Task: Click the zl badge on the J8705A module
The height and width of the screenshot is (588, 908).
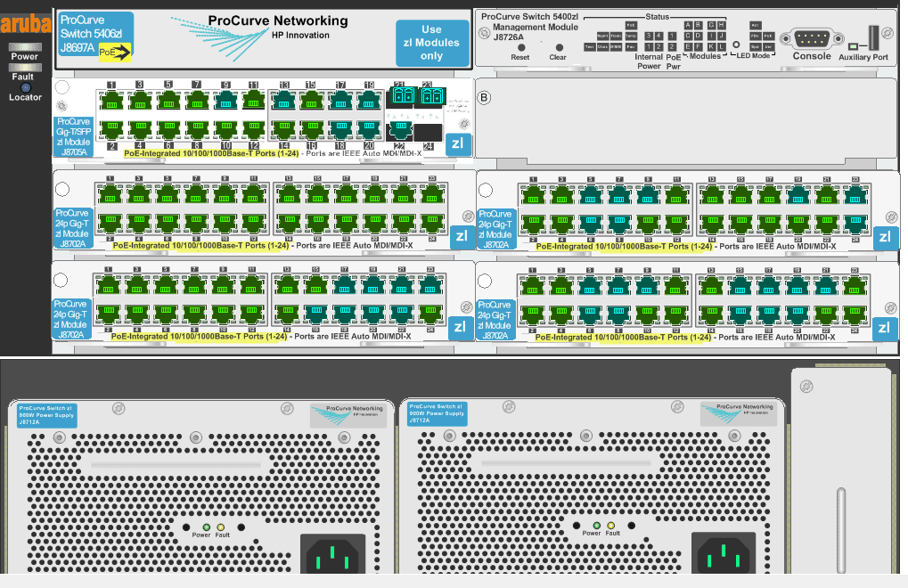Action: (x=457, y=144)
